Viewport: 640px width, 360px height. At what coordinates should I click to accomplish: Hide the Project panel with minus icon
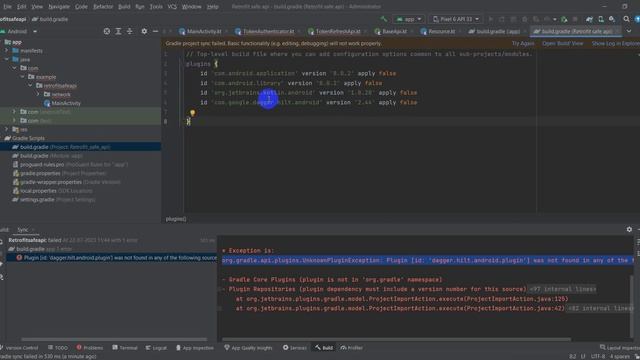coord(155,31)
